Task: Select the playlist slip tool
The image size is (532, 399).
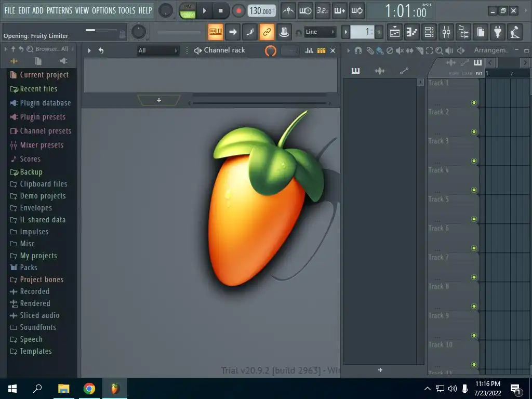Action: (x=409, y=50)
